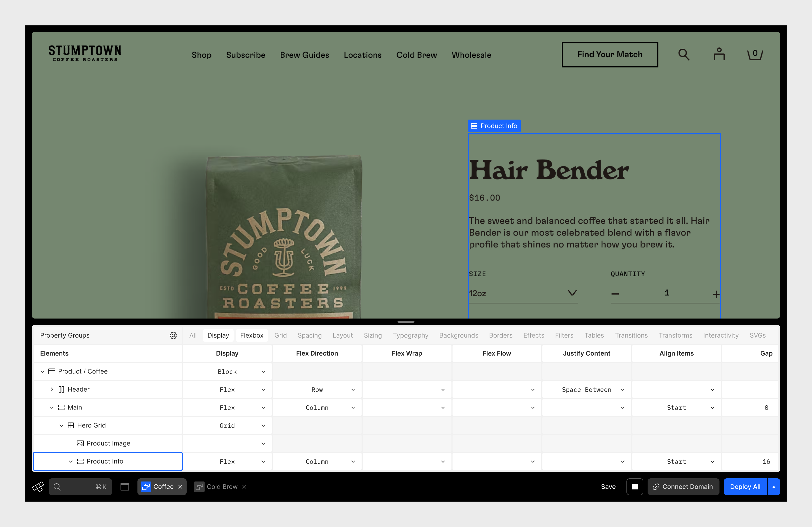Open Header Justify Content Space Between dropdown
Viewport: 812px width, 527px height.
(587, 390)
